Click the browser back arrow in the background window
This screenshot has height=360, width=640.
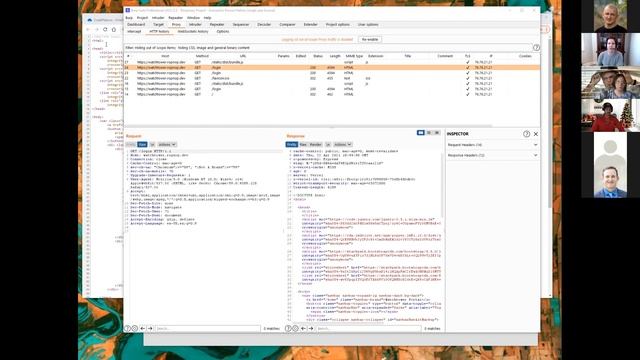88,29
